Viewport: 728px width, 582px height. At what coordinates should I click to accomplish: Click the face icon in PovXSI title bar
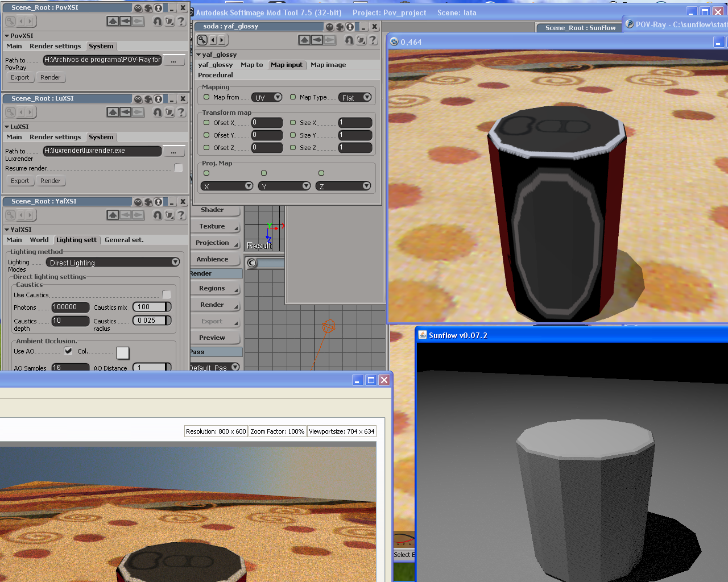[x=138, y=8]
